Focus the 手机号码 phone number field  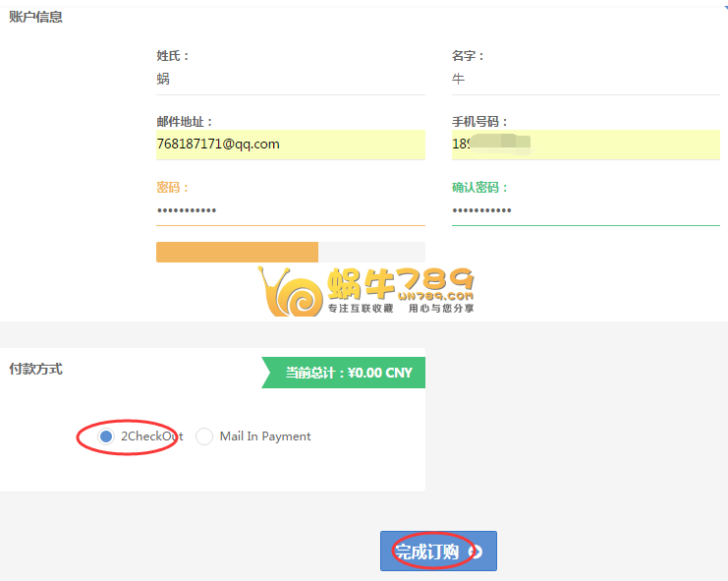point(585,145)
